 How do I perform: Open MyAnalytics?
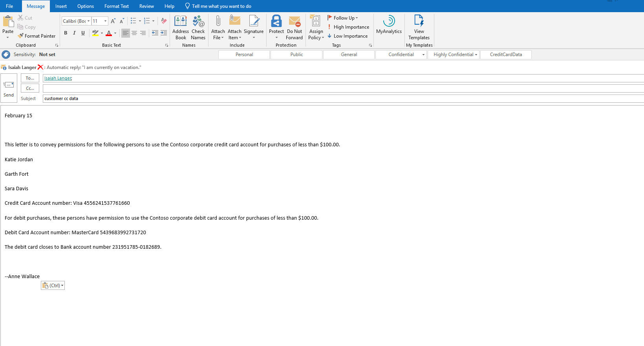point(389,25)
